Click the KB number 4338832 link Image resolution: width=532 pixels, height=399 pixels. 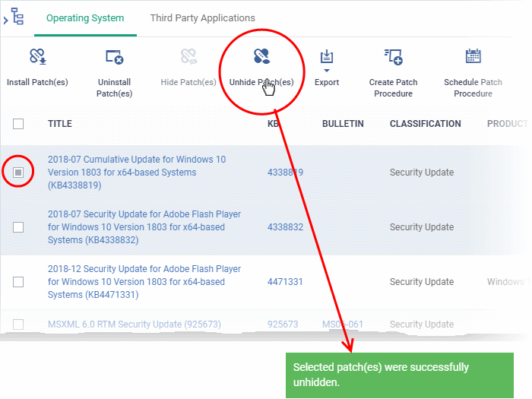285,227
